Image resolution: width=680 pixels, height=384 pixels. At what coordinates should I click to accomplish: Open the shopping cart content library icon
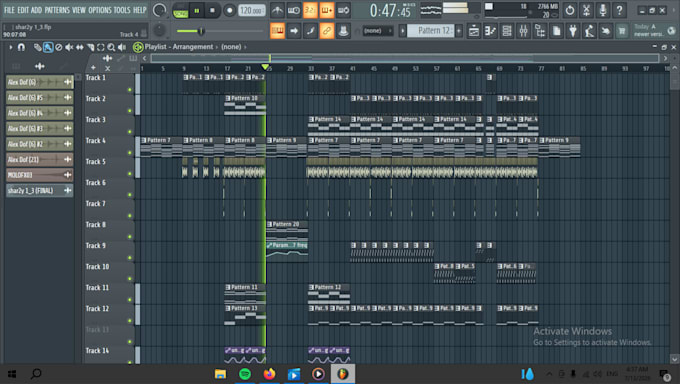(622, 31)
